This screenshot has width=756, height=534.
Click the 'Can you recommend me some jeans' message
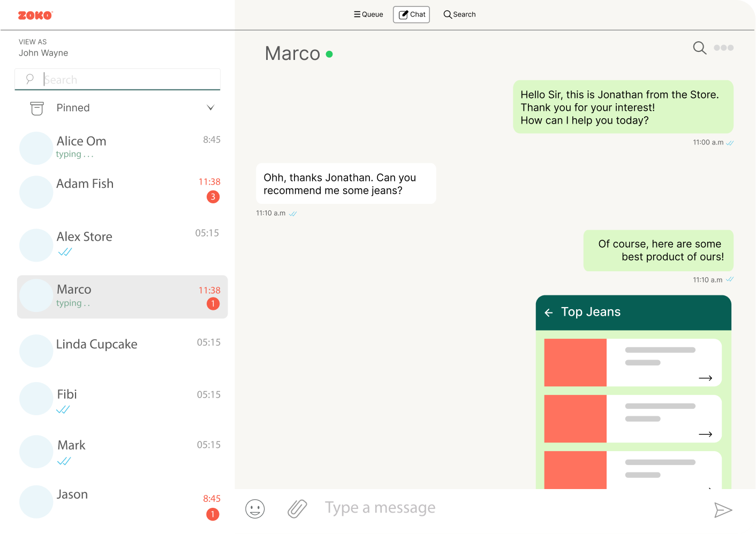[346, 184]
